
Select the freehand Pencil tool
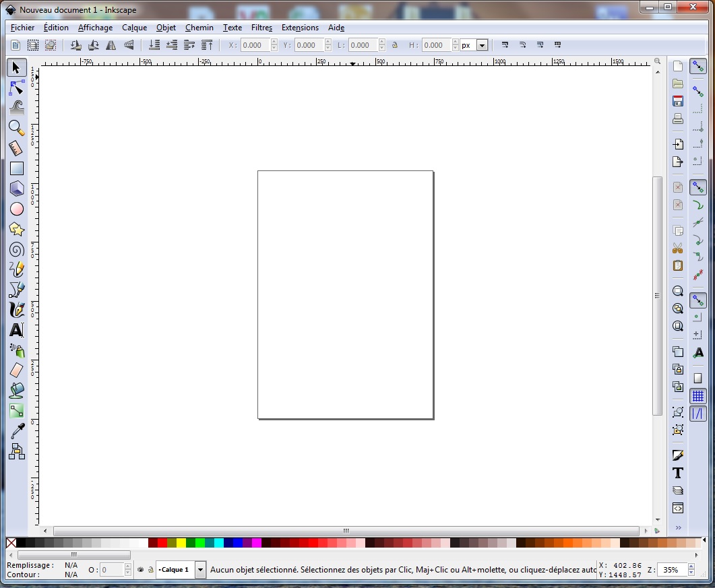(x=16, y=269)
